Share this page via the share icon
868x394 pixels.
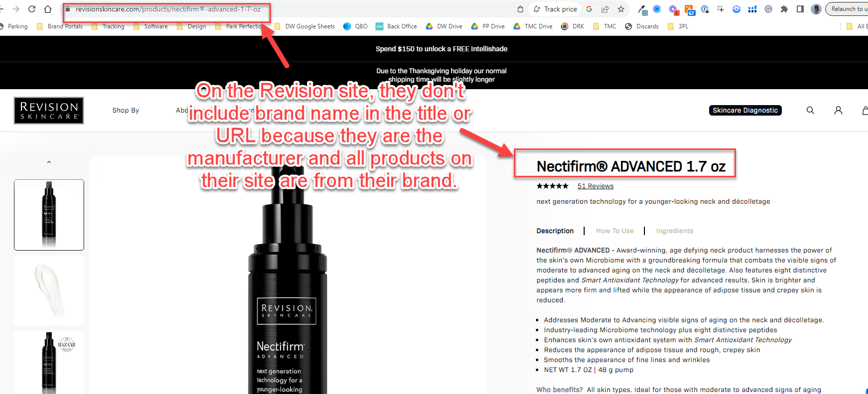tap(605, 9)
